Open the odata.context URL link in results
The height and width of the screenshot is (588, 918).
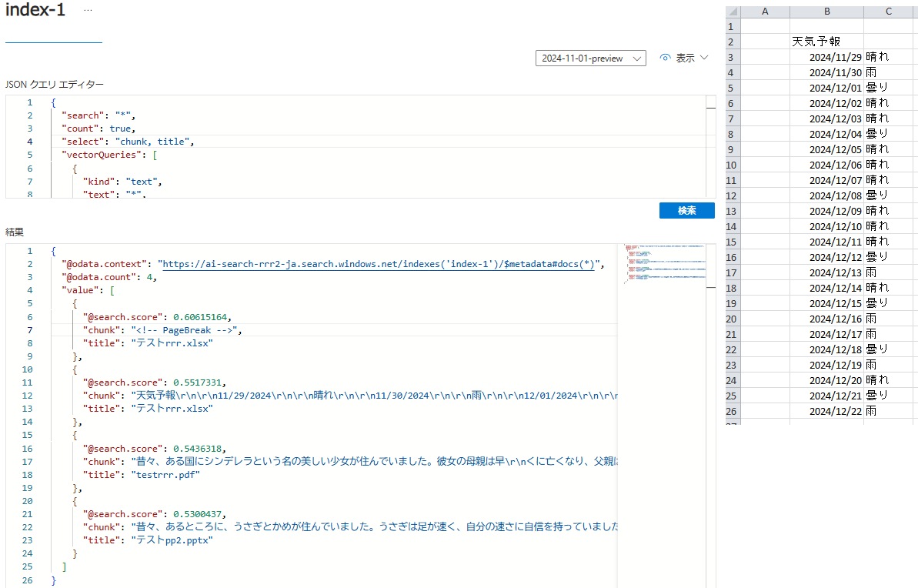(379, 264)
